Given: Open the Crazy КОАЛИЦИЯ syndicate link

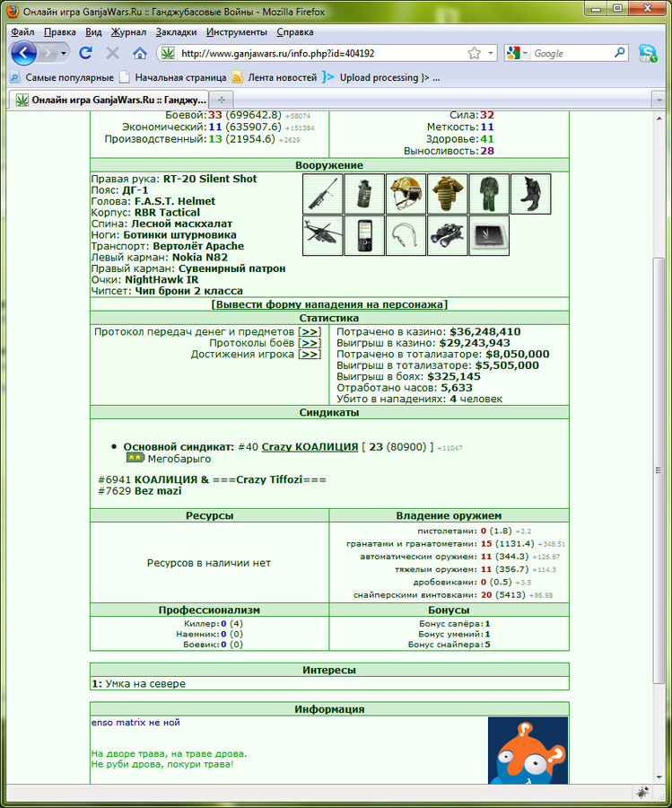Looking at the screenshot, I should [310, 447].
